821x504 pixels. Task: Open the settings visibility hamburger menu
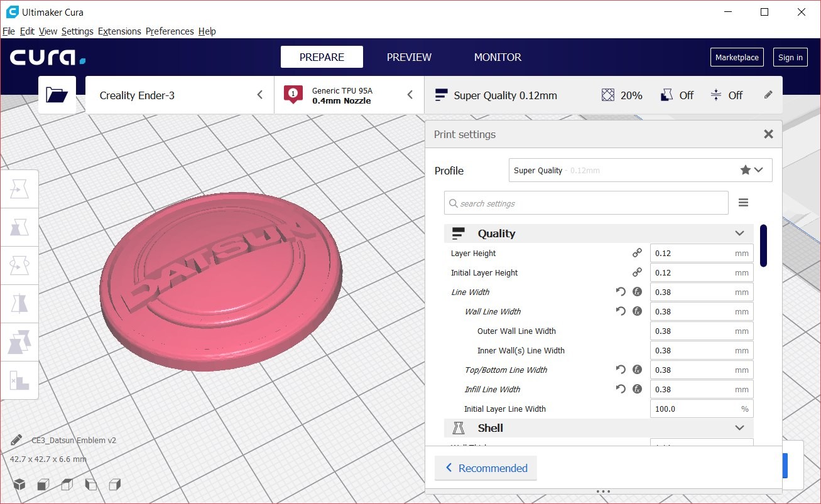click(743, 203)
